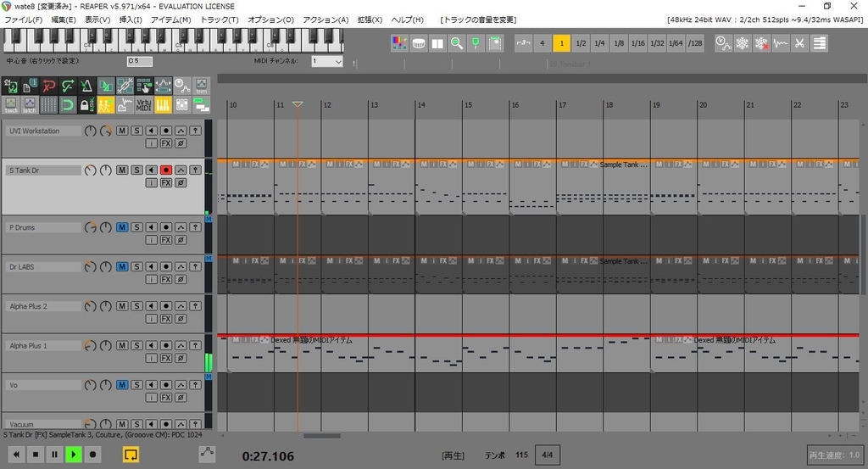Unmute the Dr LABS track

point(122,266)
